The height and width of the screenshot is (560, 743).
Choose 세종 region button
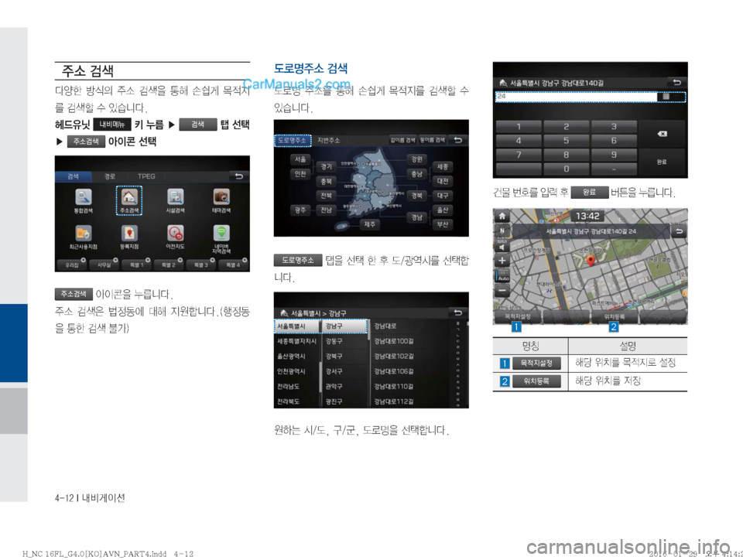pos(443,166)
